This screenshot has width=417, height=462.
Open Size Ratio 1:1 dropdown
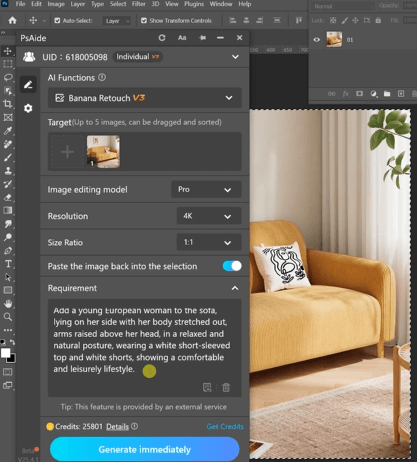click(x=209, y=242)
